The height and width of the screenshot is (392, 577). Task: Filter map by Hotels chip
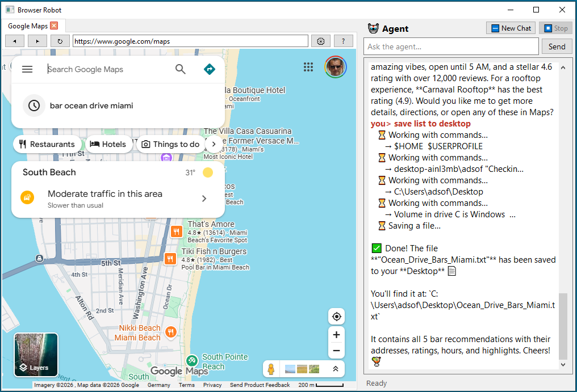click(108, 144)
